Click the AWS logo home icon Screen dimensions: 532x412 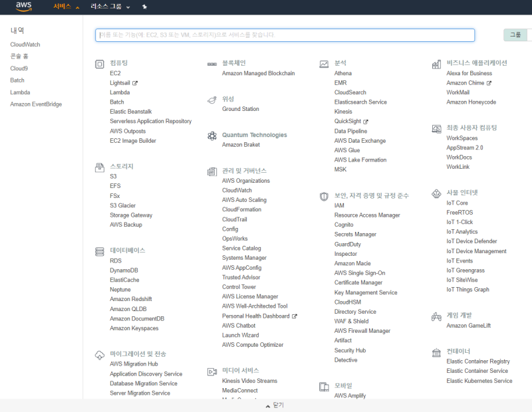(x=24, y=7)
